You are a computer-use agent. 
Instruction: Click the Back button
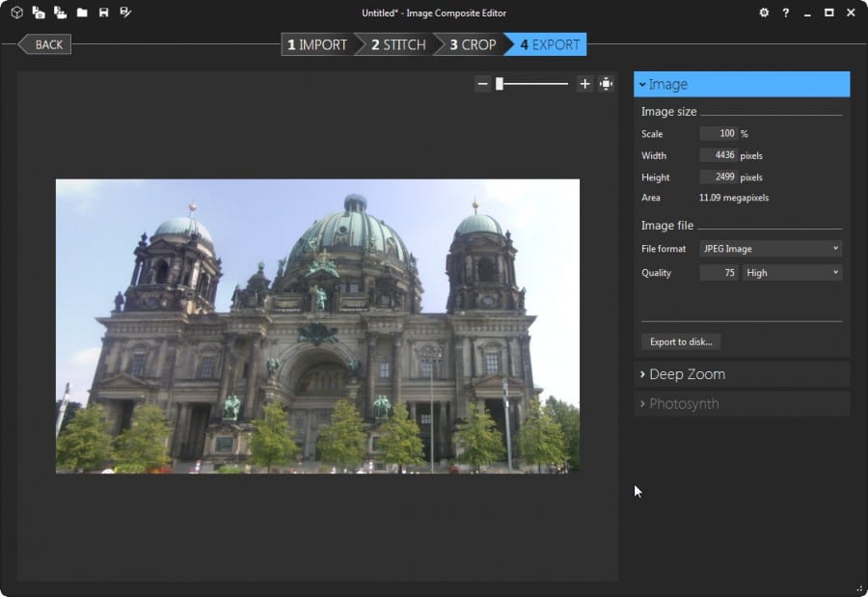44,44
